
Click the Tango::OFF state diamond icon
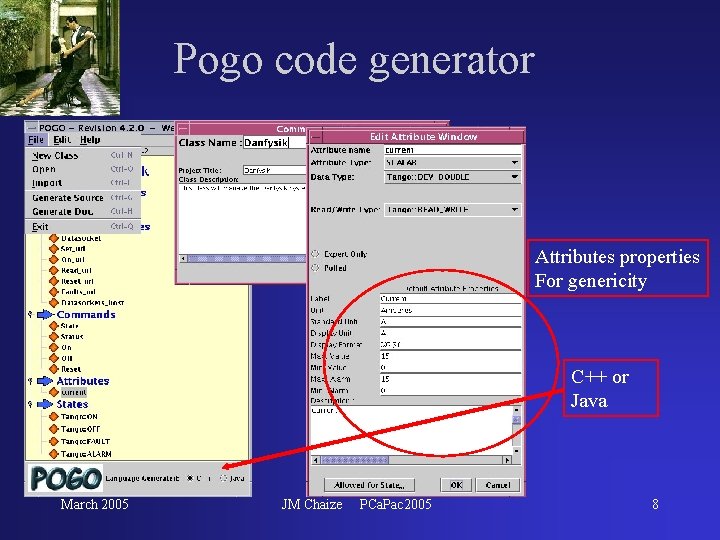click(x=54, y=429)
